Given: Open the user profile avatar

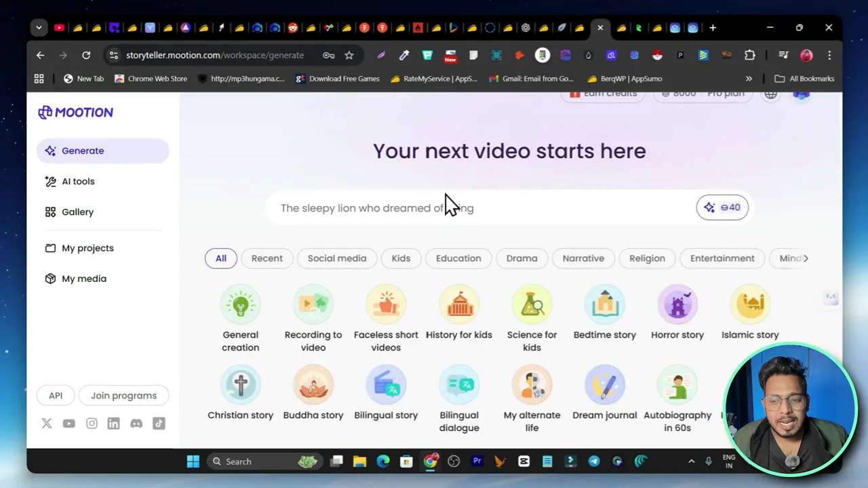Looking at the screenshot, I should pyautogui.click(x=801, y=94).
